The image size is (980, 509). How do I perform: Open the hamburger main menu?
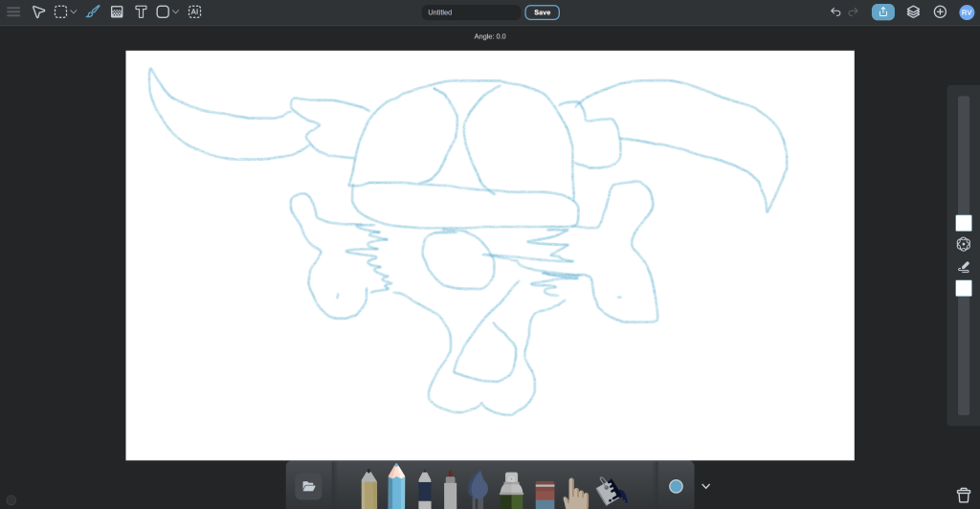[13, 12]
